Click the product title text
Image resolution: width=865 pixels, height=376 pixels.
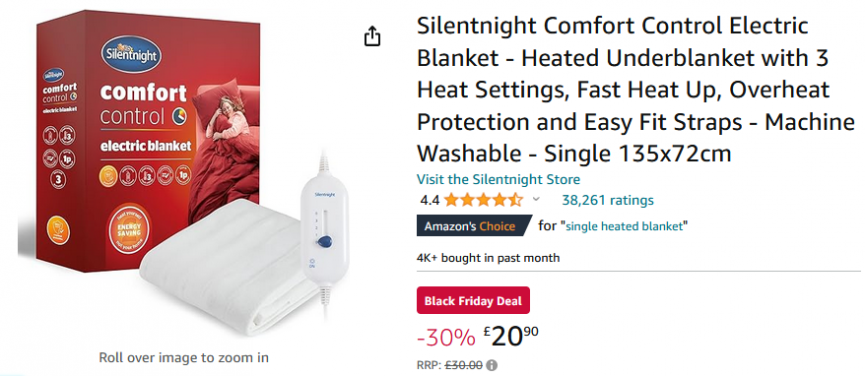[x=636, y=90]
